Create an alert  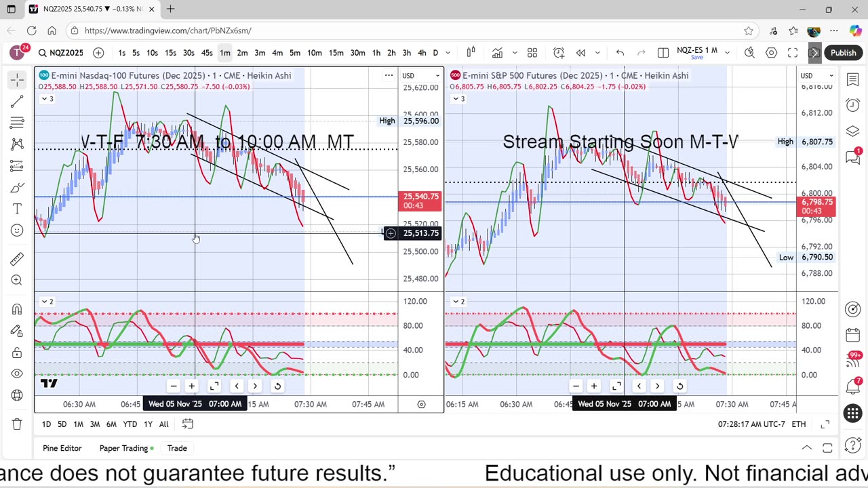click(x=559, y=53)
